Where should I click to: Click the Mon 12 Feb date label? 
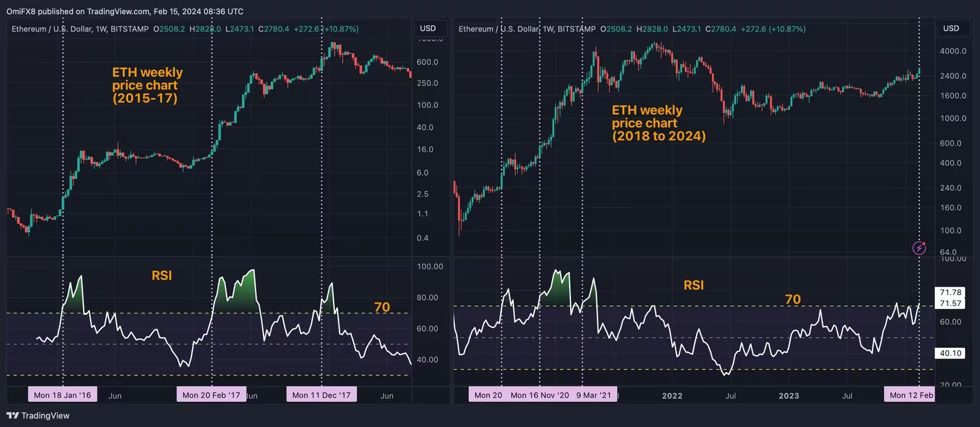(910, 395)
